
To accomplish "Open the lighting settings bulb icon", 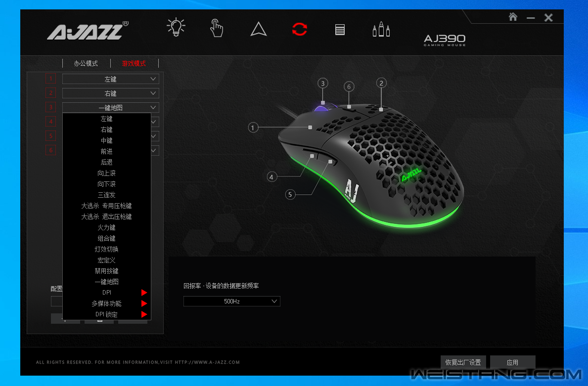I will click(x=176, y=27).
